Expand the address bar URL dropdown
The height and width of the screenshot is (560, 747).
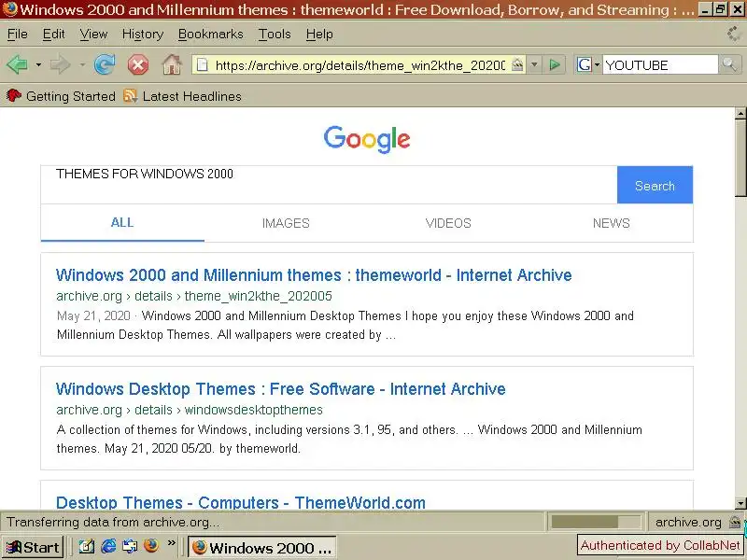534,64
